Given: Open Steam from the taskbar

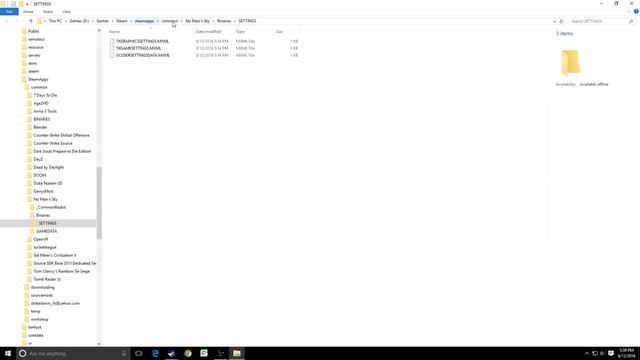Looking at the screenshot, I should pyautogui.click(x=171, y=353).
